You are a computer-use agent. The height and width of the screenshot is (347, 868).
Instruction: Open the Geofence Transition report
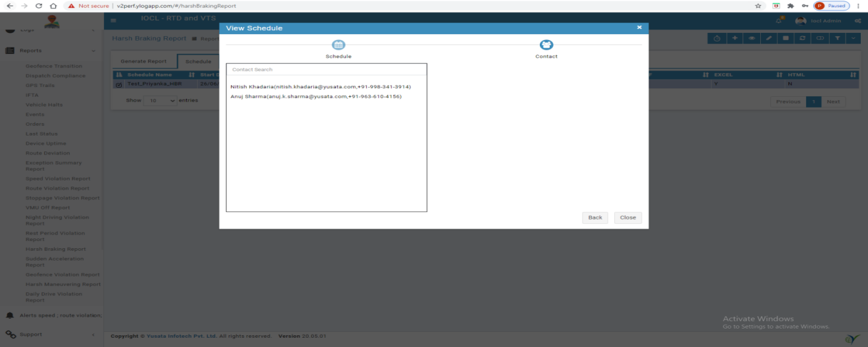54,66
